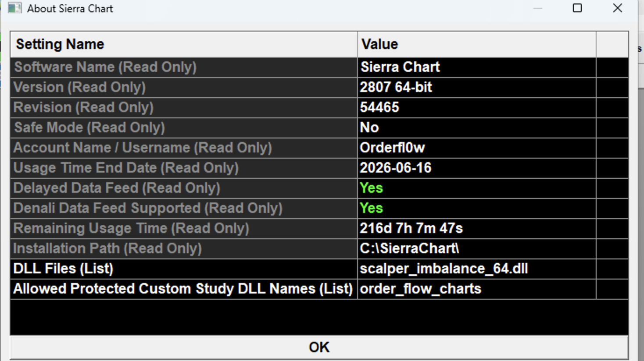644x361 pixels.
Task: Select the Revision (Read Only) label
Action: 83,107
